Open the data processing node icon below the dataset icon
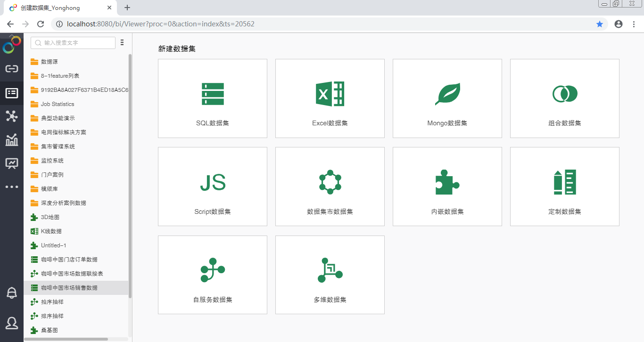This screenshot has height=342, width=644. (12, 116)
